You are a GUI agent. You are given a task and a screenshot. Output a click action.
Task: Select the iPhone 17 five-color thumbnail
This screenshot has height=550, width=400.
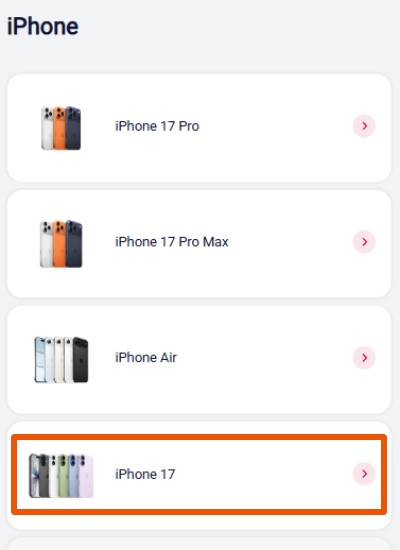[61, 476]
